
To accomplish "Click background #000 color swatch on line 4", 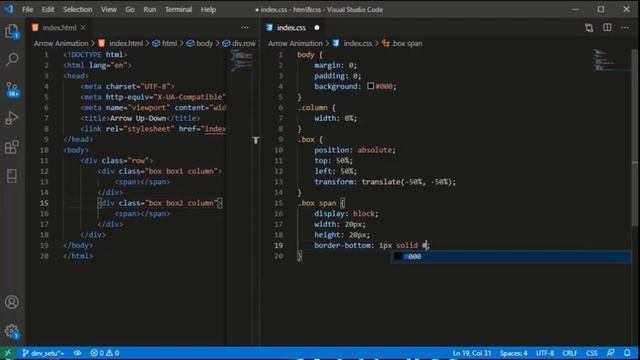I will pyautogui.click(x=370, y=86).
